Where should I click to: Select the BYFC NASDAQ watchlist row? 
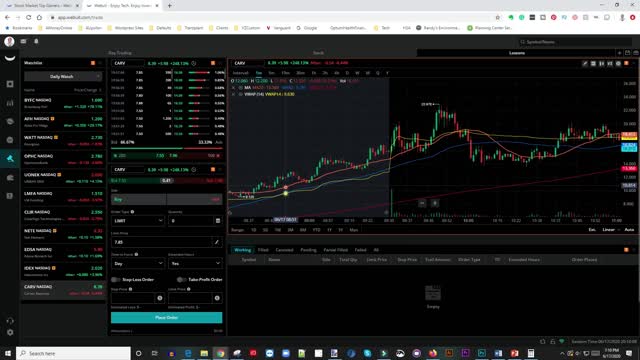[x=63, y=103]
